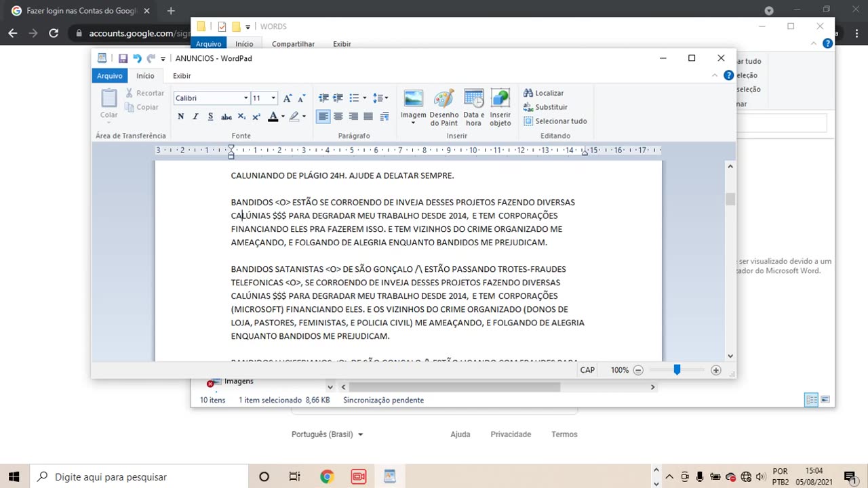Open the Windows Start menu
The width and height of the screenshot is (868, 488).
(14, 476)
